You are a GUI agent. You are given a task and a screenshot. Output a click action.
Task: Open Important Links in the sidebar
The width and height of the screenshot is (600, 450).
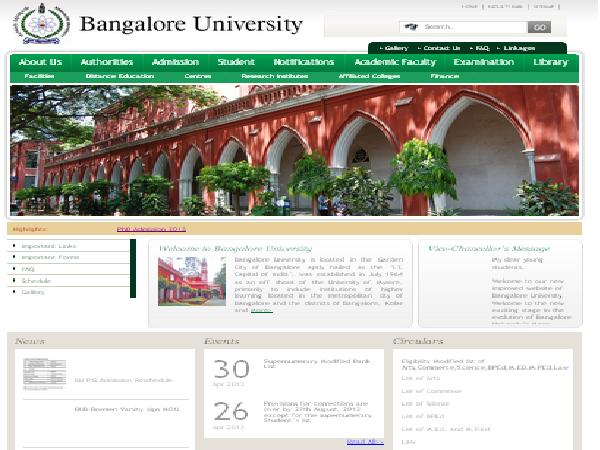pos(48,245)
